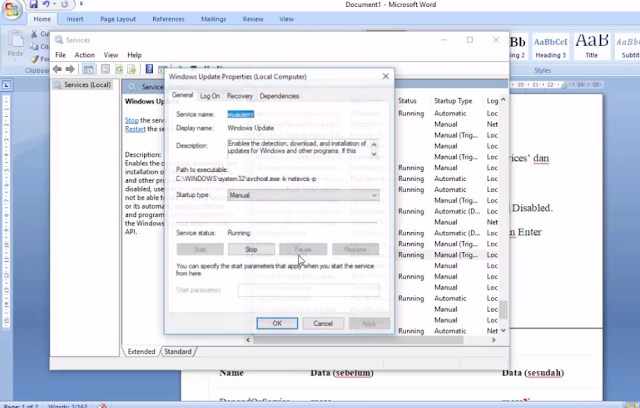The height and width of the screenshot is (408, 640).
Task: Click the Back arrow in Services toolbar
Action: (57, 69)
